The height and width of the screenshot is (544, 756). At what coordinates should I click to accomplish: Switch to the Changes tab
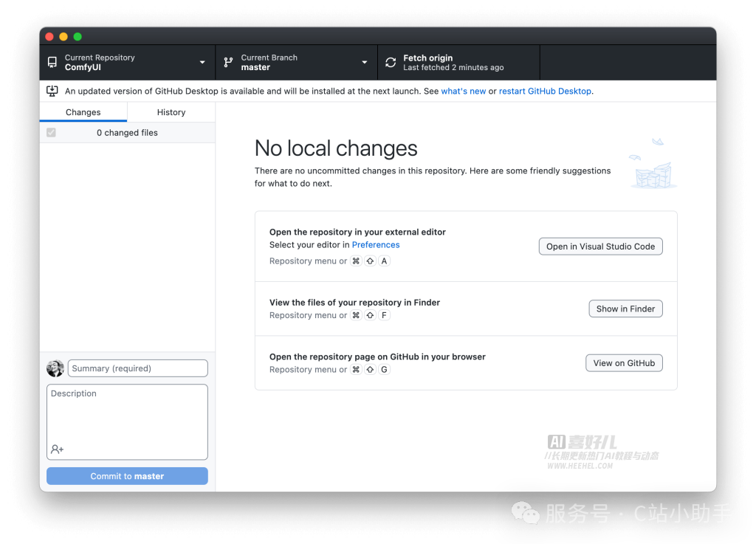click(83, 112)
